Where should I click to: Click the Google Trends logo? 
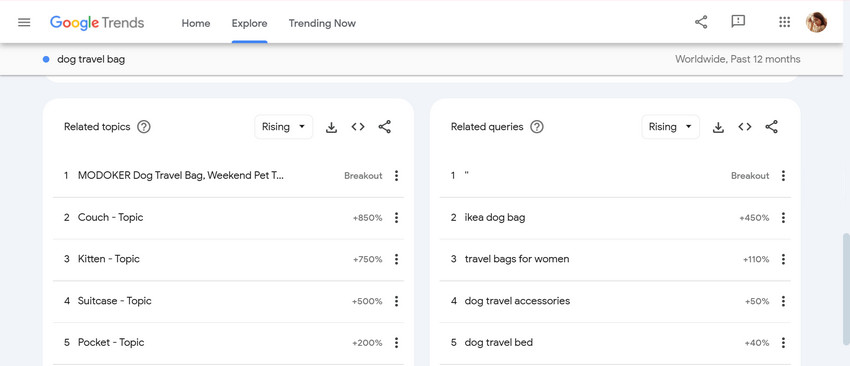[97, 23]
